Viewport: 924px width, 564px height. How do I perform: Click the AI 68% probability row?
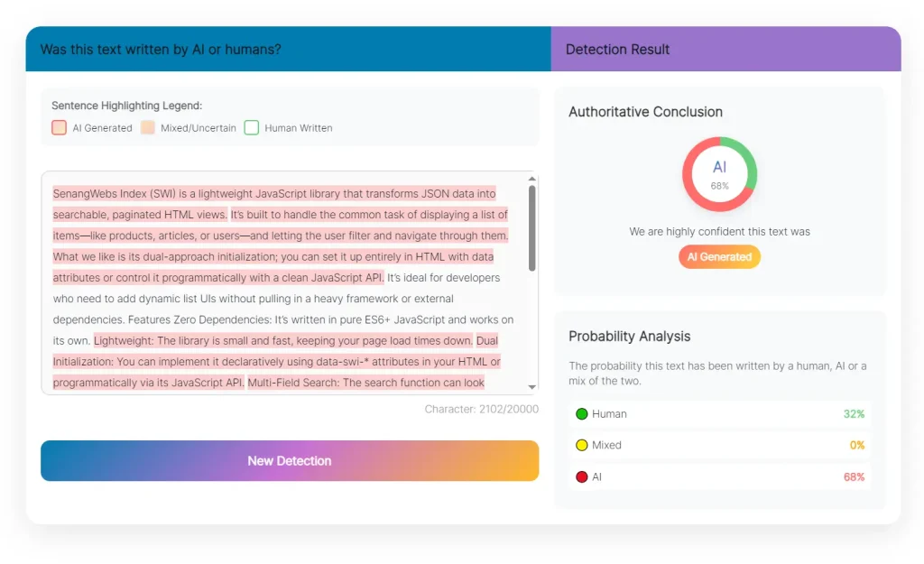click(719, 476)
